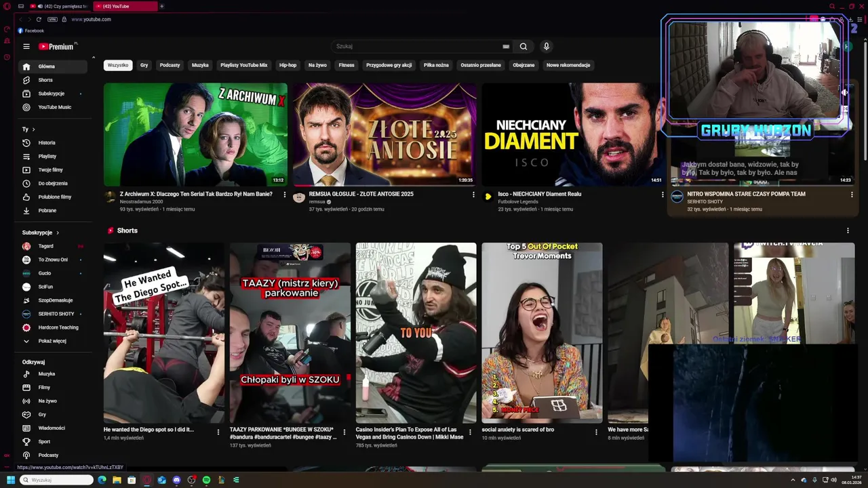This screenshot has height=488, width=868.
Task: Open Shorts shelf options menu
Action: [848, 230]
